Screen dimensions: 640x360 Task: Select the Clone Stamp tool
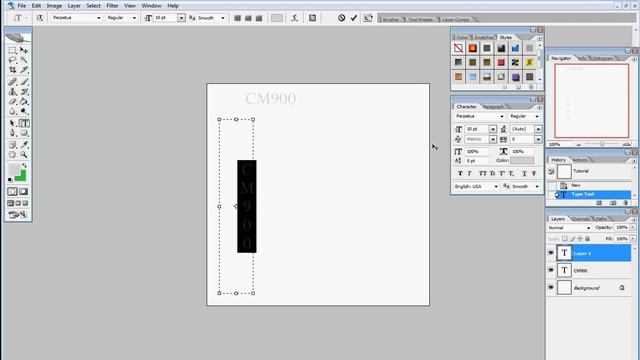coord(12,91)
